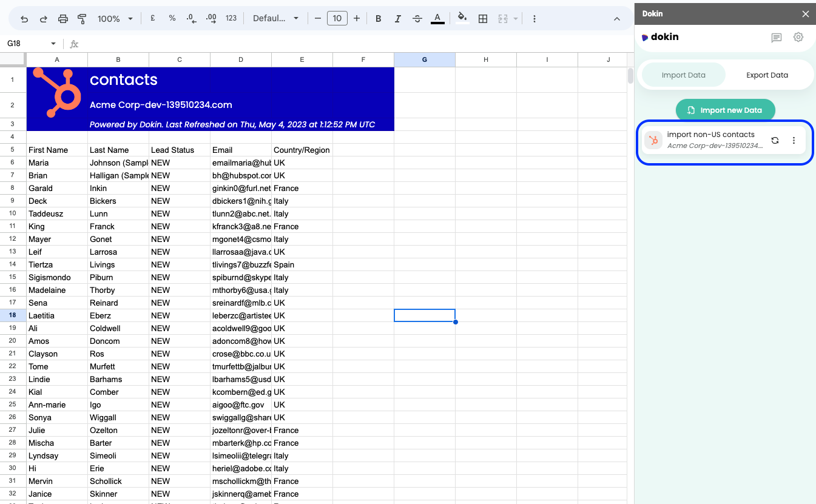This screenshot has height=504, width=816.
Task: Select the cell containing 'Maria'
Action: point(57,163)
